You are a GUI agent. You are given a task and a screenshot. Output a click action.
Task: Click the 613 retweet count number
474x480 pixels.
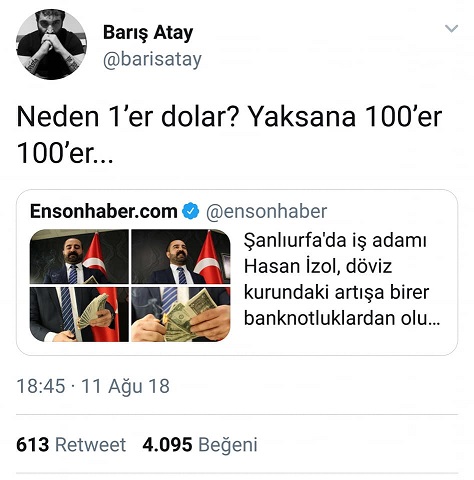[33, 444]
